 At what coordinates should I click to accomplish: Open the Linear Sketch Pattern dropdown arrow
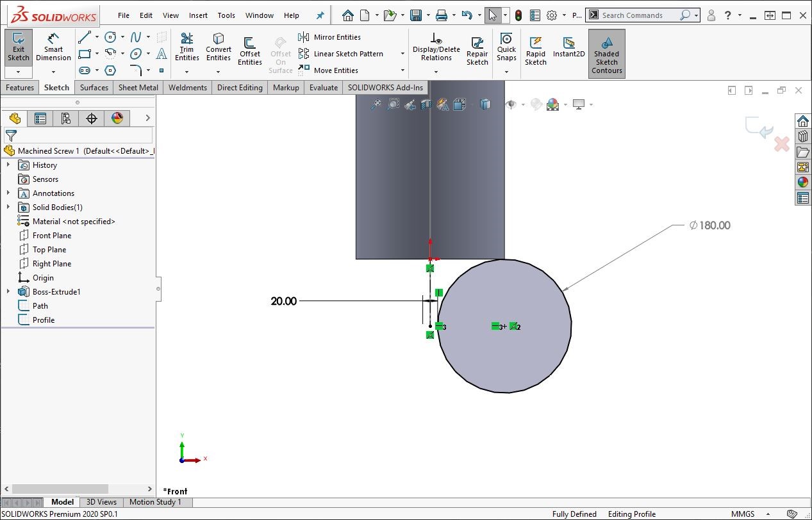point(402,54)
